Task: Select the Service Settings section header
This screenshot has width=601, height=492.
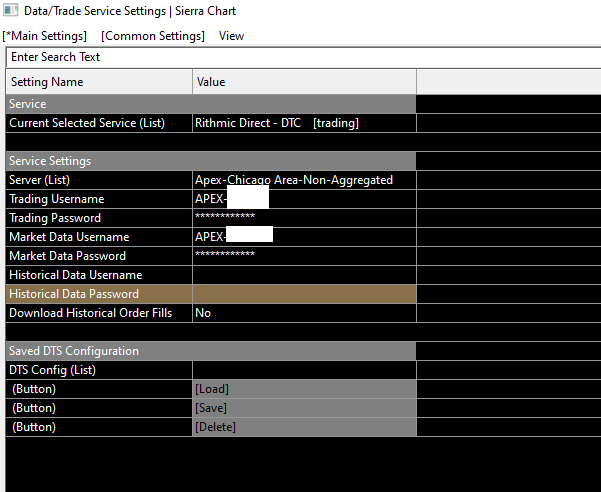Action: (211, 161)
